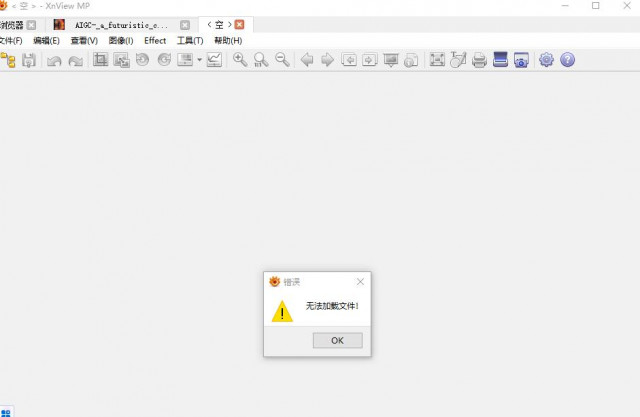
Task: Open the 文件(F) menu
Action: click(x=11, y=41)
